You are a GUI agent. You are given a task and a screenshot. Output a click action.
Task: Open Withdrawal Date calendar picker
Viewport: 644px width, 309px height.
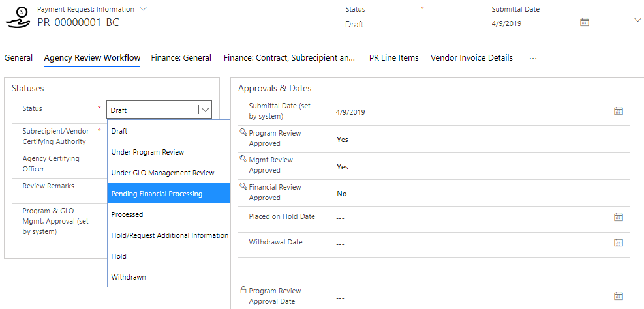[x=619, y=243]
